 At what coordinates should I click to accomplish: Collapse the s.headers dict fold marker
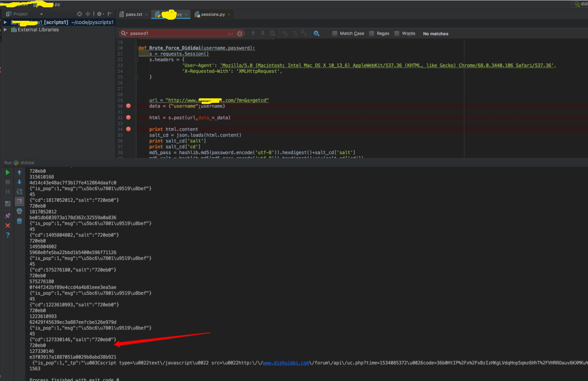pos(136,60)
